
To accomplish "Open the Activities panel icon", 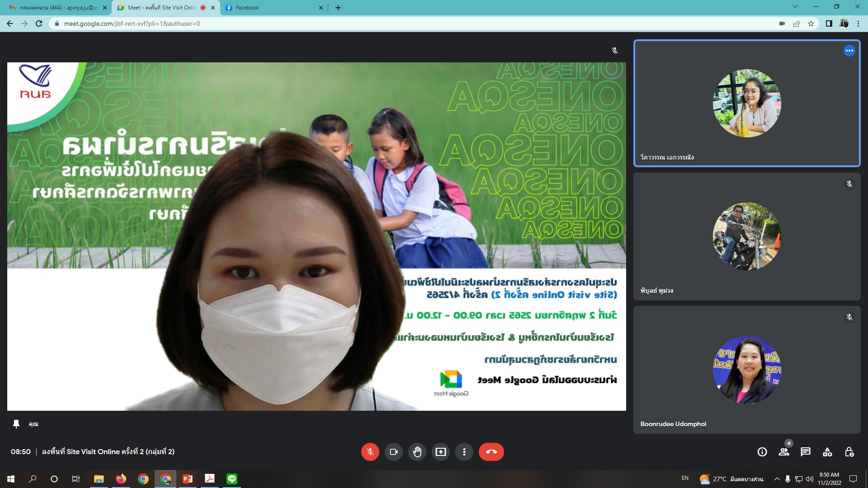I will (x=827, y=452).
